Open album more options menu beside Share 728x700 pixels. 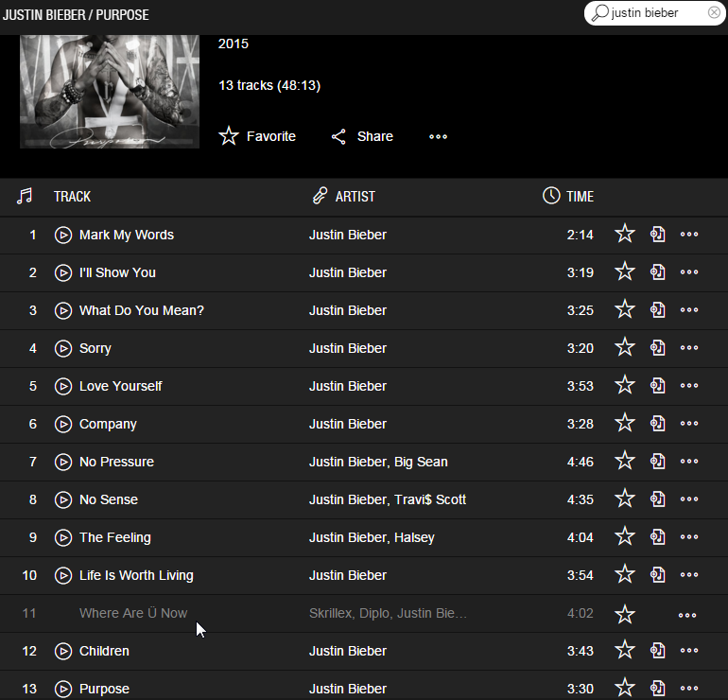click(438, 136)
